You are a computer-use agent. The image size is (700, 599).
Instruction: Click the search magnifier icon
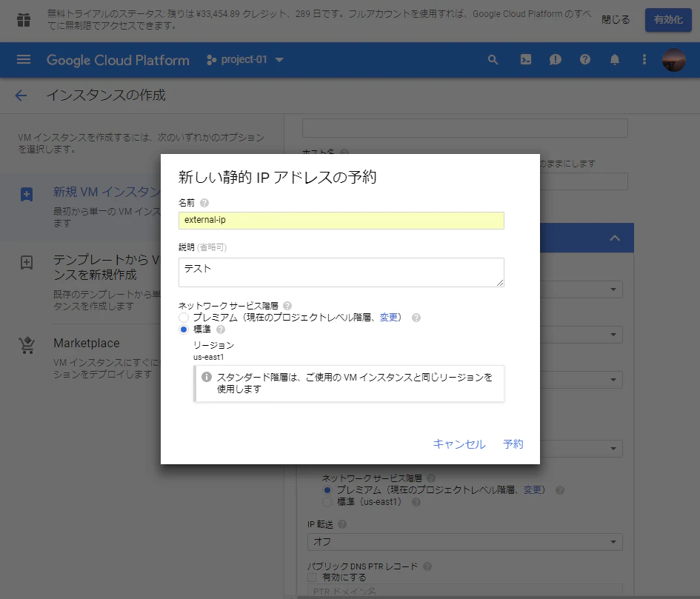(493, 60)
